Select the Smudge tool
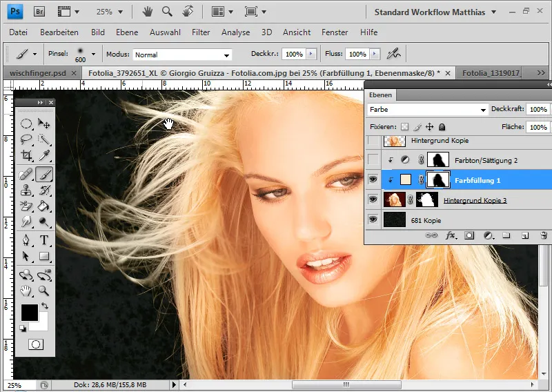Screen dimensions: 552x392 [26, 222]
